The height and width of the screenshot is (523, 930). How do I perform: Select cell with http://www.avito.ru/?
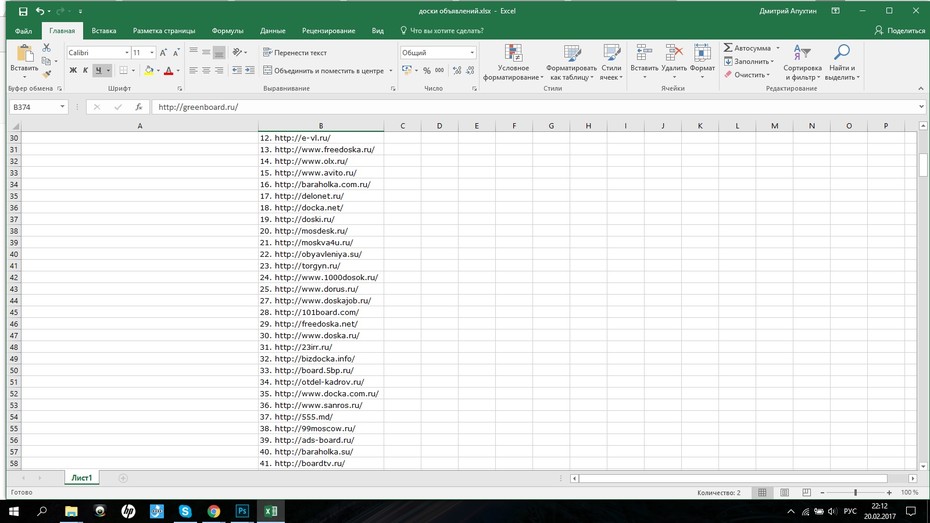(321, 173)
